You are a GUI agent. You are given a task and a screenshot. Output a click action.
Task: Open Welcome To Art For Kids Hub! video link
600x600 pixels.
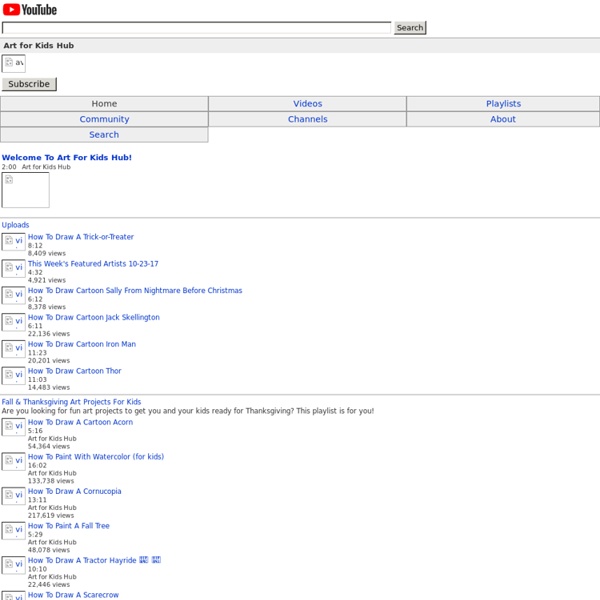point(67,157)
